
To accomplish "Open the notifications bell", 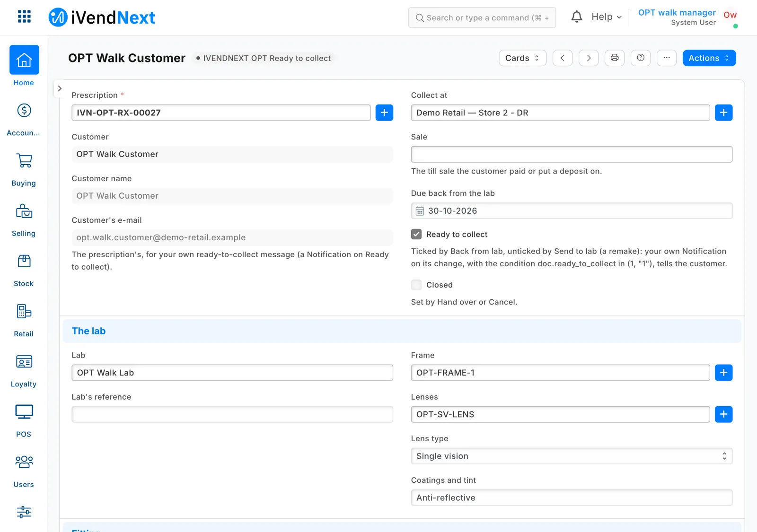I will click(x=576, y=17).
